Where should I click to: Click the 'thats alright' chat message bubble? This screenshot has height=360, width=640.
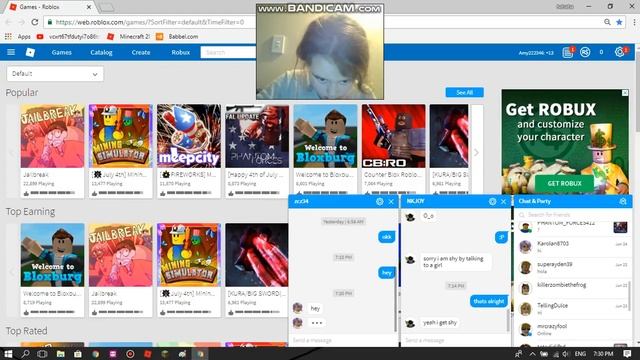pyautogui.click(x=489, y=301)
